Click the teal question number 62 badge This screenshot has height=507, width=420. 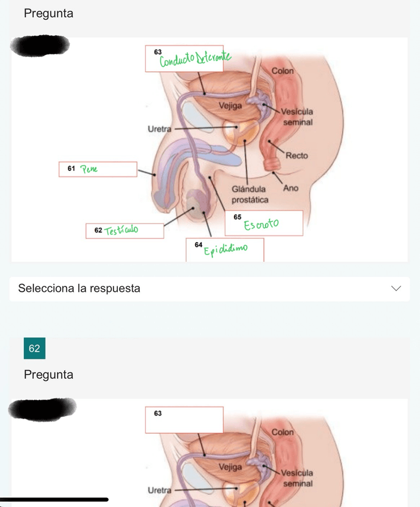click(x=34, y=348)
